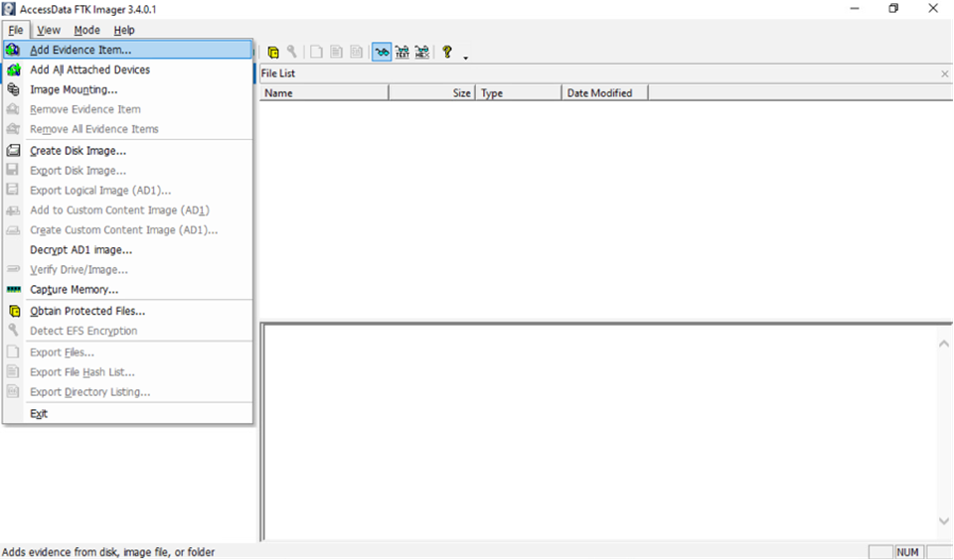The height and width of the screenshot is (560, 954).
Task: Click the yellow question mark help icon
Action: 447,52
